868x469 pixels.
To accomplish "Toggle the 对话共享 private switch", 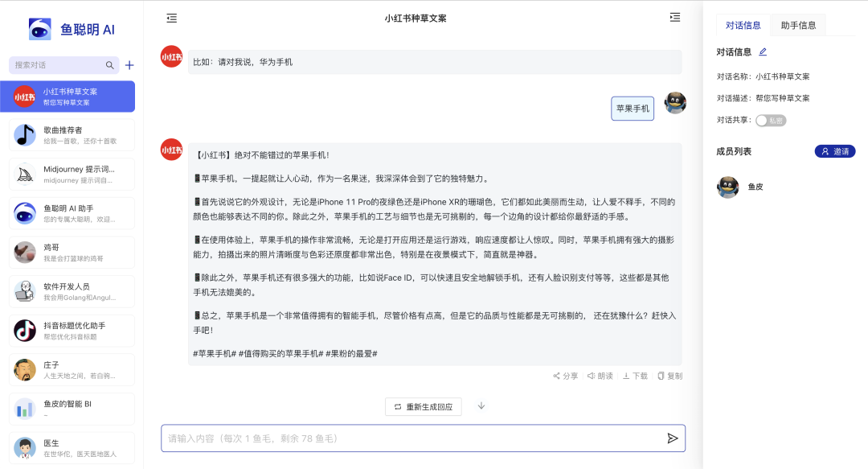I will click(x=771, y=120).
